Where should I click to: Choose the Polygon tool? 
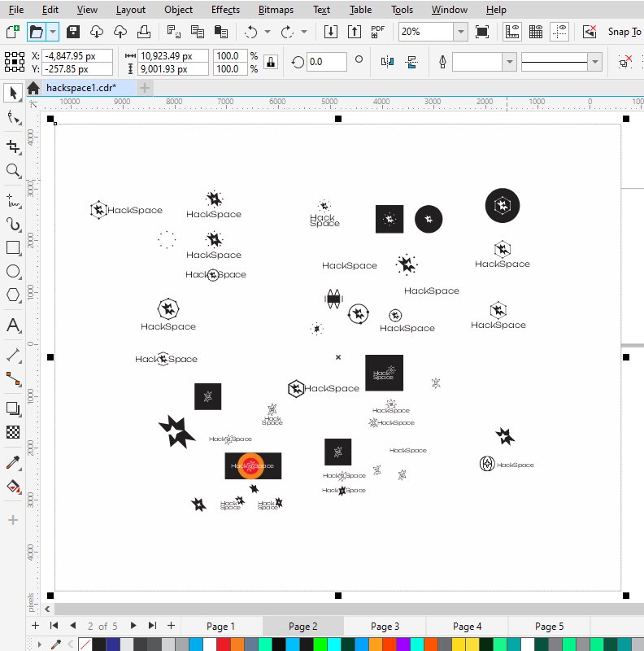(13, 295)
